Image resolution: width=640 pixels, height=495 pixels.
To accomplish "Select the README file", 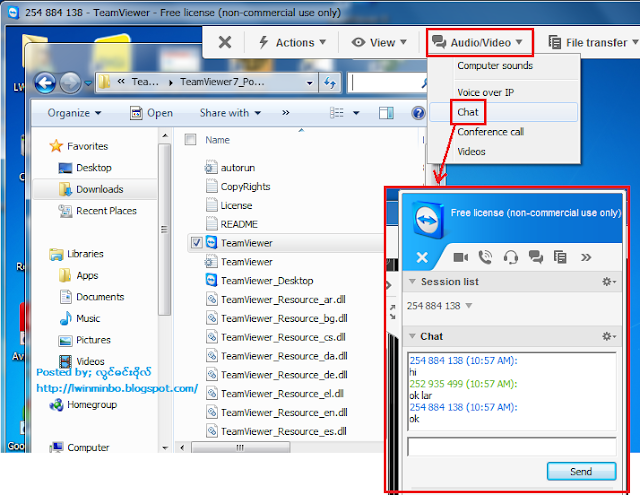I will (232, 224).
